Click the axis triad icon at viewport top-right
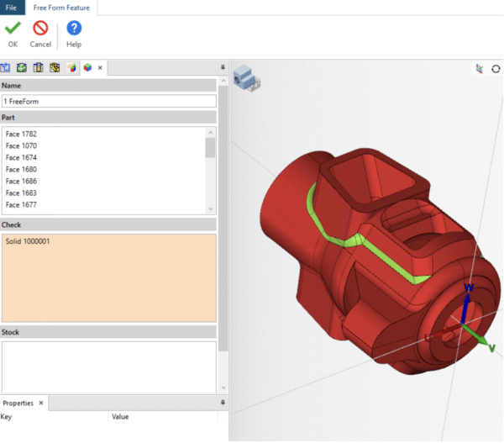 point(480,70)
